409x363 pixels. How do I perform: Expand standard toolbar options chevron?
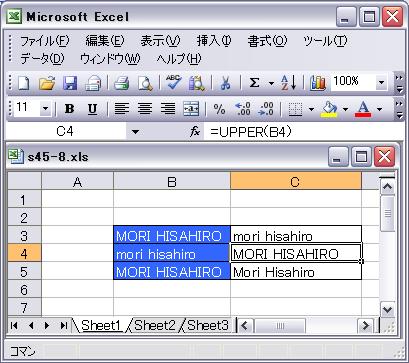(399, 83)
